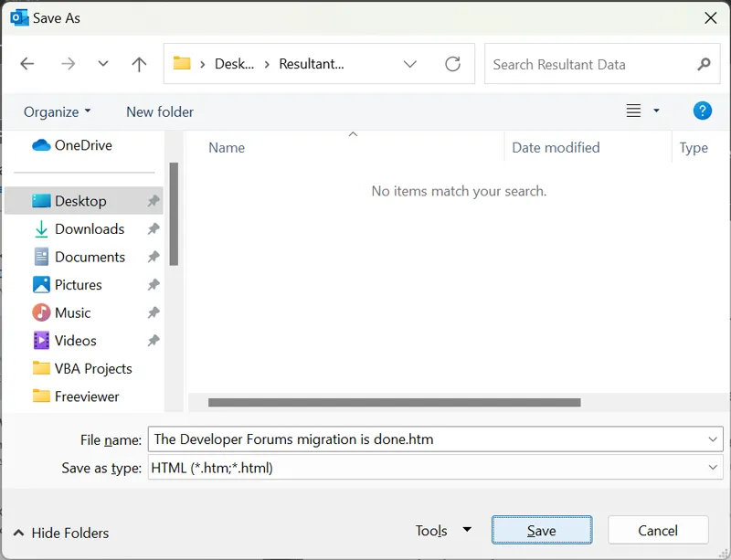This screenshot has width=731, height=560.
Task: Click the horizontal scrollbar in file list
Action: pos(394,402)
